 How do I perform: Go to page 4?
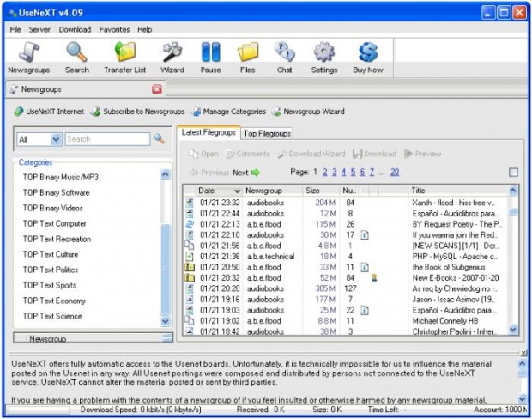(344, 172)
